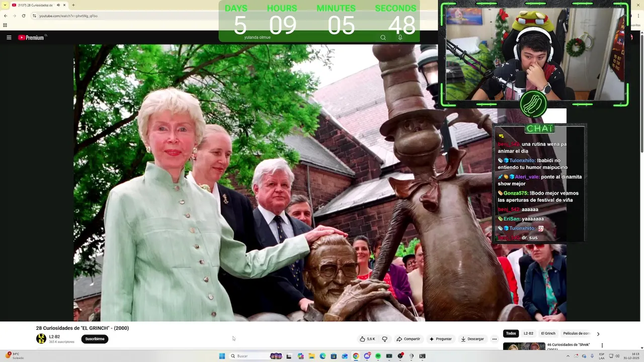Open File Explorer from taskbar

click(311, 356)
